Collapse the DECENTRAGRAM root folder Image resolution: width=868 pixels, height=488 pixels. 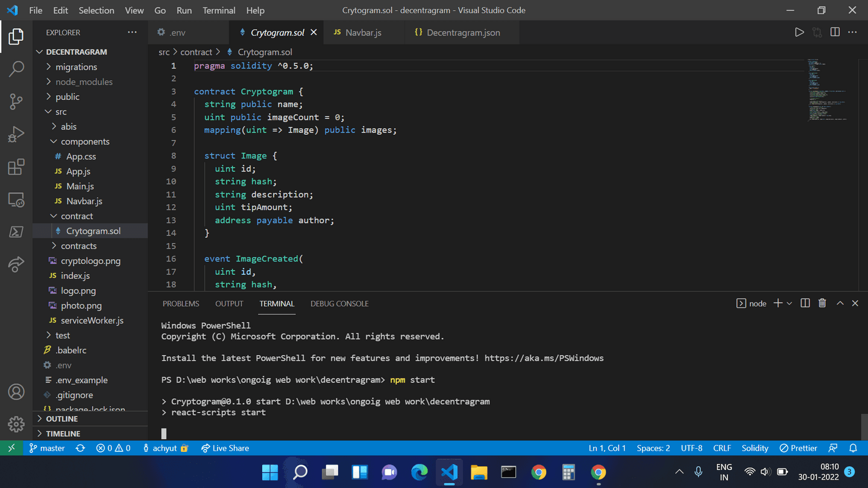90,52
